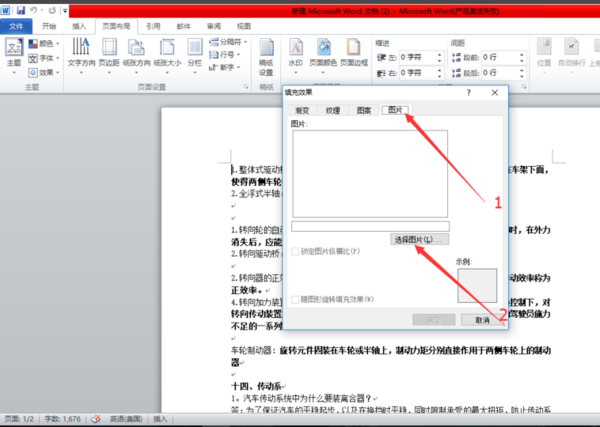This screenshot has height=427, width=600.
Task: Switch to Mailings (邮件) tab
Action: click(183, 26)
